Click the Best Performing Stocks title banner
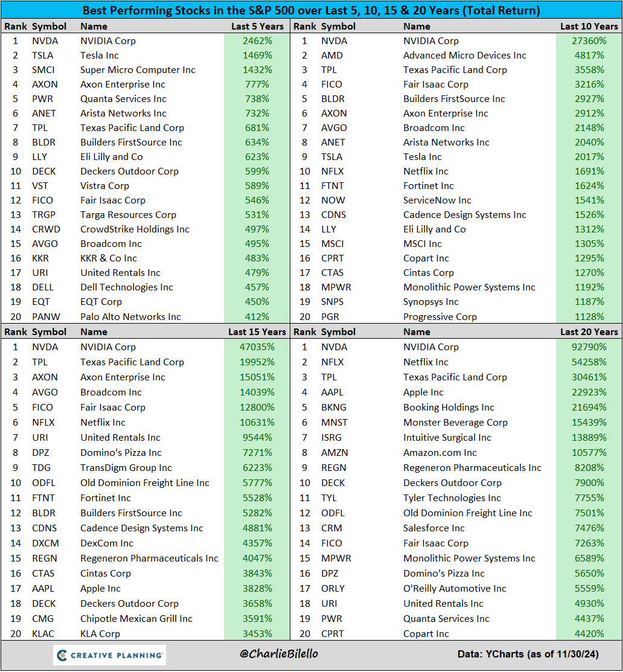The image size is (623, 672). tap(311, 10)
